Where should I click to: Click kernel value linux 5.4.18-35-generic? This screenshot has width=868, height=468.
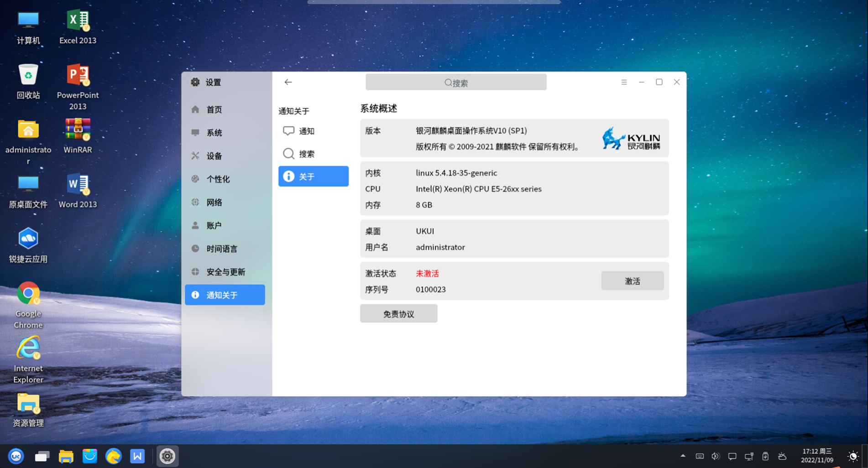pyautogui.click(x=456, y=173)
